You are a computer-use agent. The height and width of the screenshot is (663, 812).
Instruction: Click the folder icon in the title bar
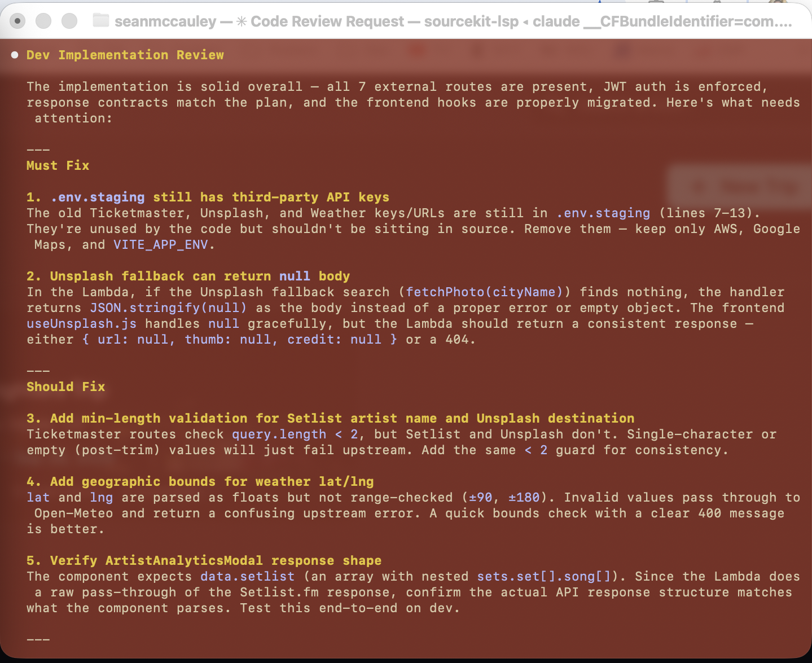(100, 21)
